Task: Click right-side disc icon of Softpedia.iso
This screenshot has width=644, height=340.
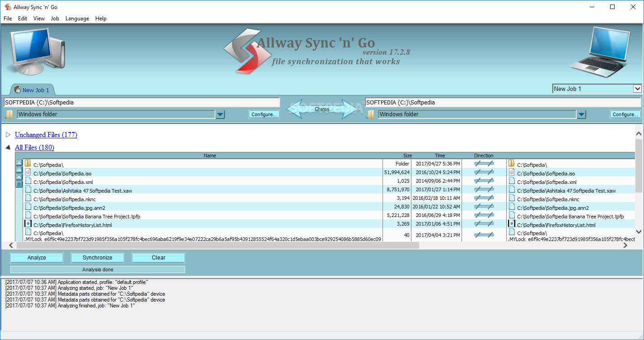Action: click(x=512, y=172)
